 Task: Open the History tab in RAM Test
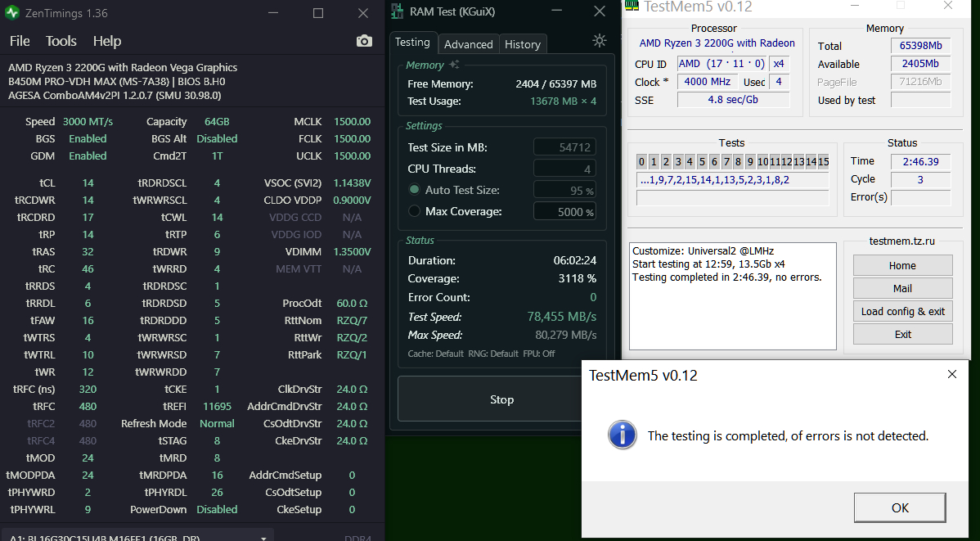pos(523,44)
